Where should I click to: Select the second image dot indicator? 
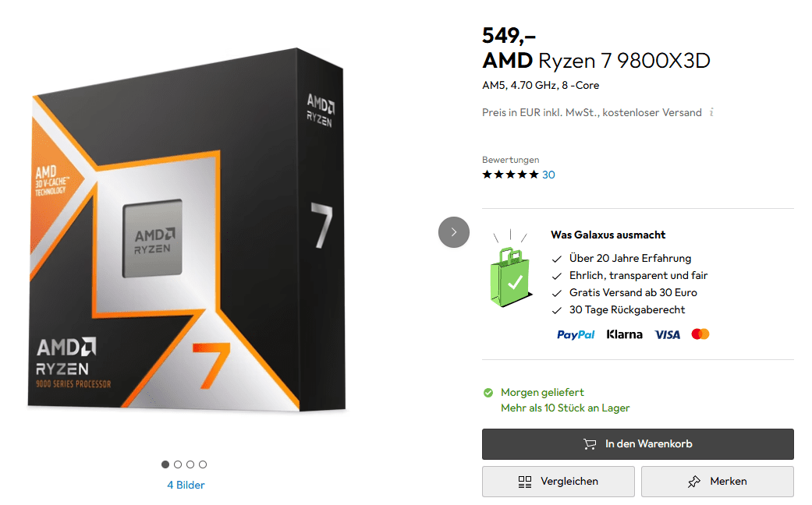178,464
